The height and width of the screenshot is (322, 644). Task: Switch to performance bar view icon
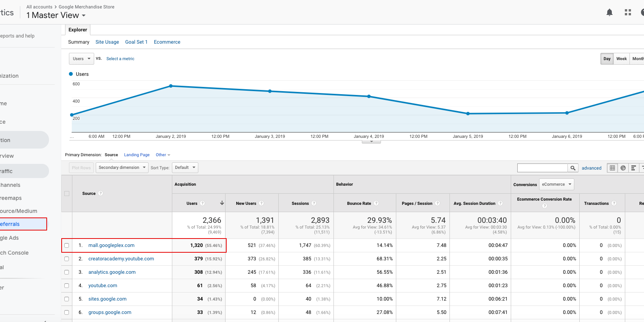[634, 168]
